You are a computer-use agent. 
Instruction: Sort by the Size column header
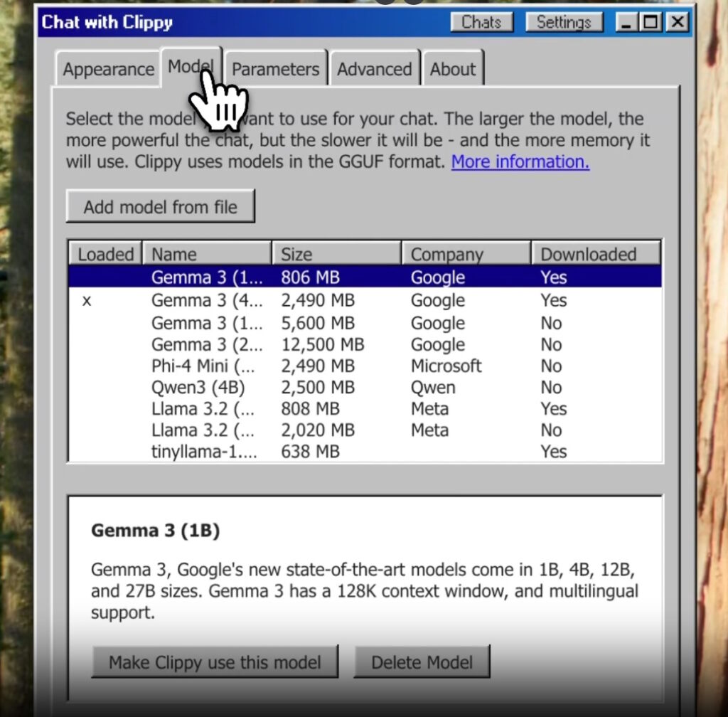336,254
